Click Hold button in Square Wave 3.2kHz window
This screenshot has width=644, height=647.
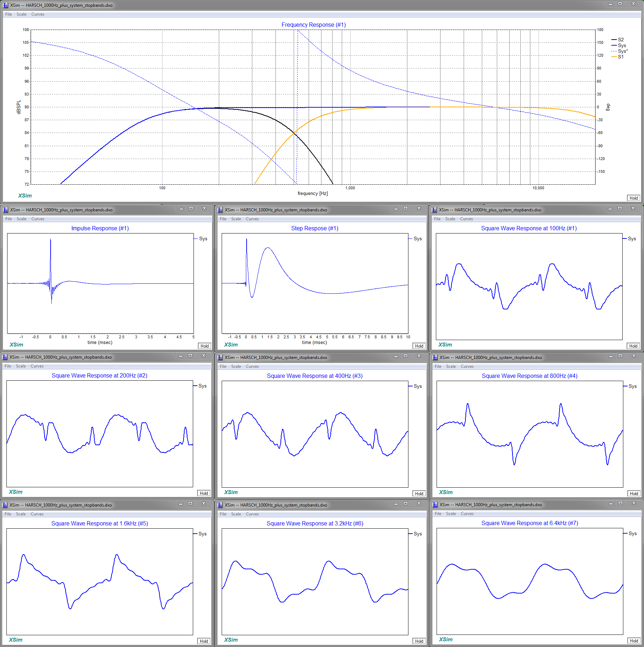click(419, 641)
